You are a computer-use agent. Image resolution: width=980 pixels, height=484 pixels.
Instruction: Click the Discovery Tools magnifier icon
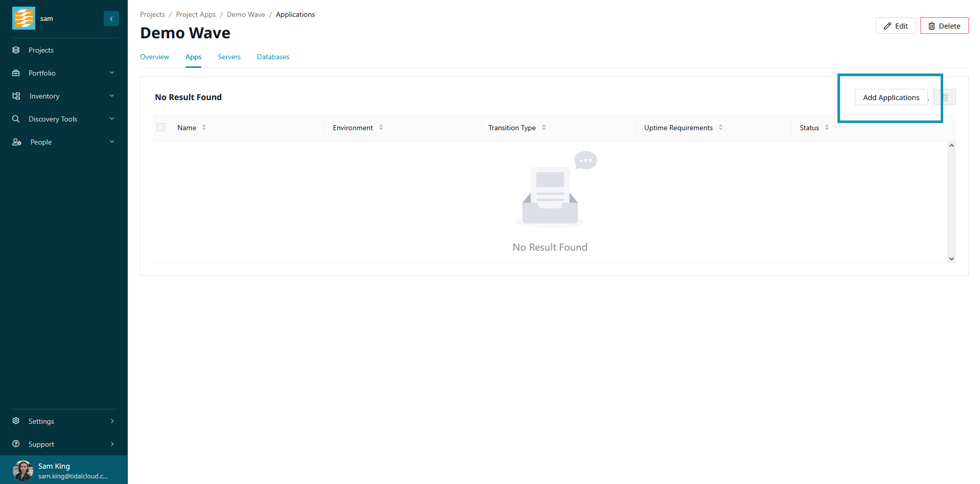pyautogui.click(x=16, y=119)
